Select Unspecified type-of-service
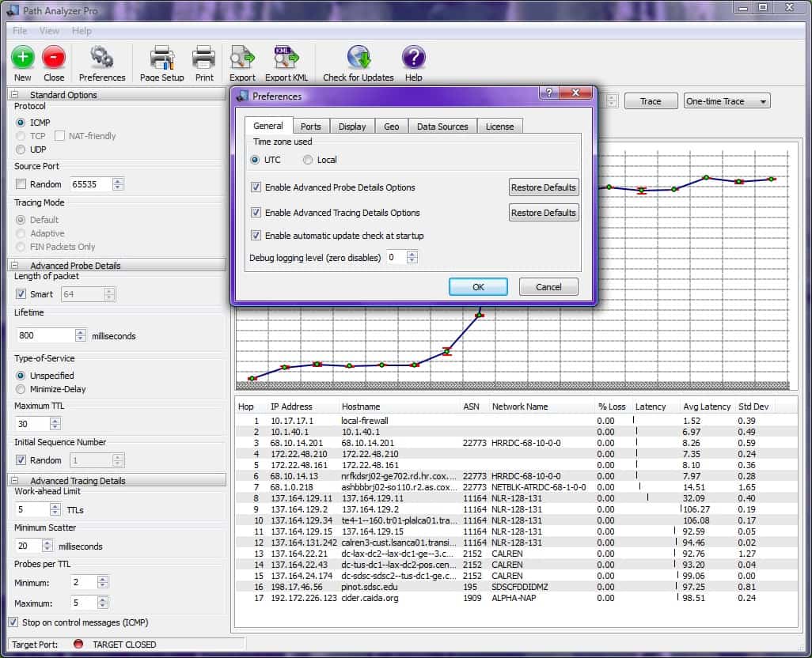This screenshot has width=812, height=658. pyautogui.click(x=21, y=376)
